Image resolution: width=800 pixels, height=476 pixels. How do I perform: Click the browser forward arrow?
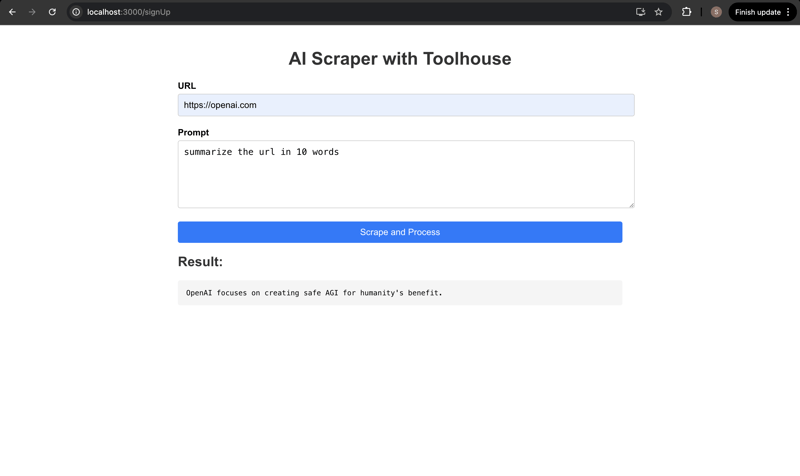[x=32, y=12]
